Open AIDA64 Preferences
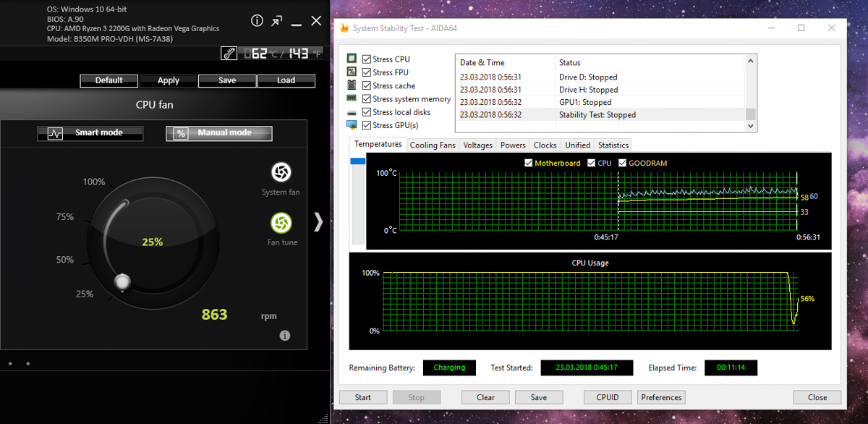868x424 pixels. [661, 397]
